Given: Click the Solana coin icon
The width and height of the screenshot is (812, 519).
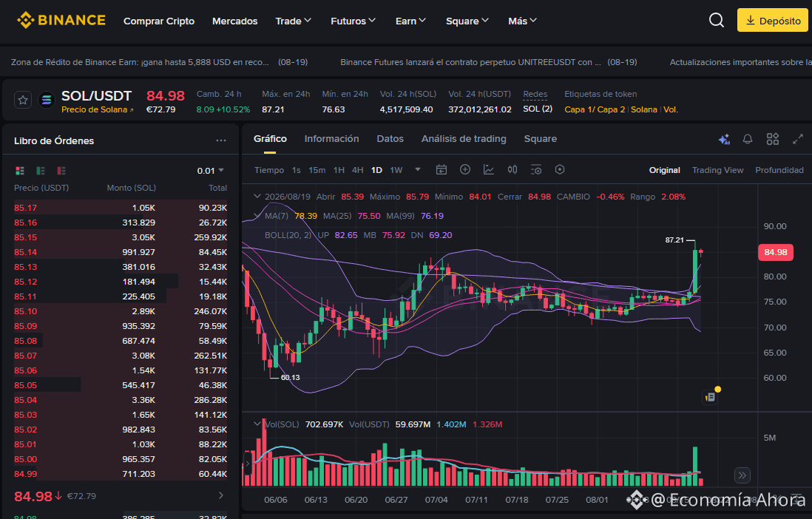Looking at the screenshot, I should click(x=47, y=100).
